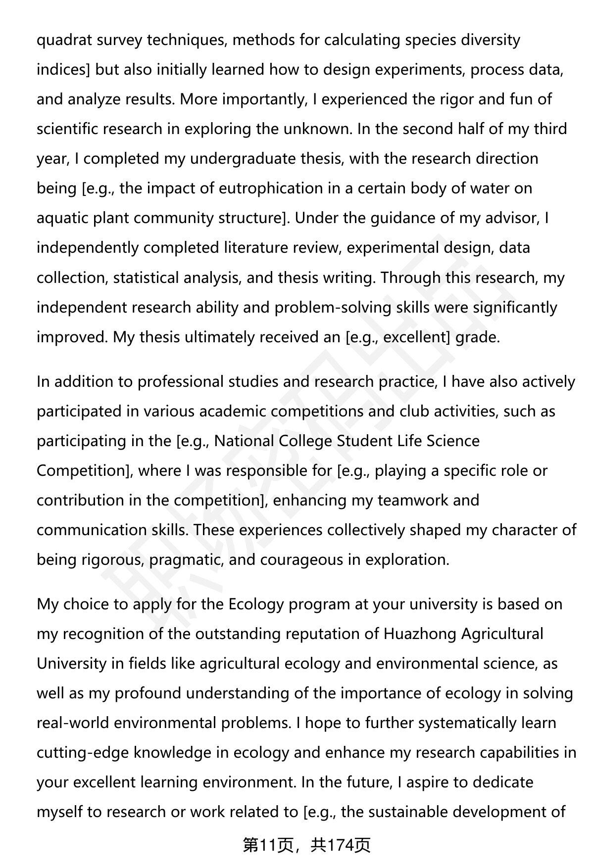Click the words 'statistical analysis' in the text
594x868 pixels.
(176, 278)
